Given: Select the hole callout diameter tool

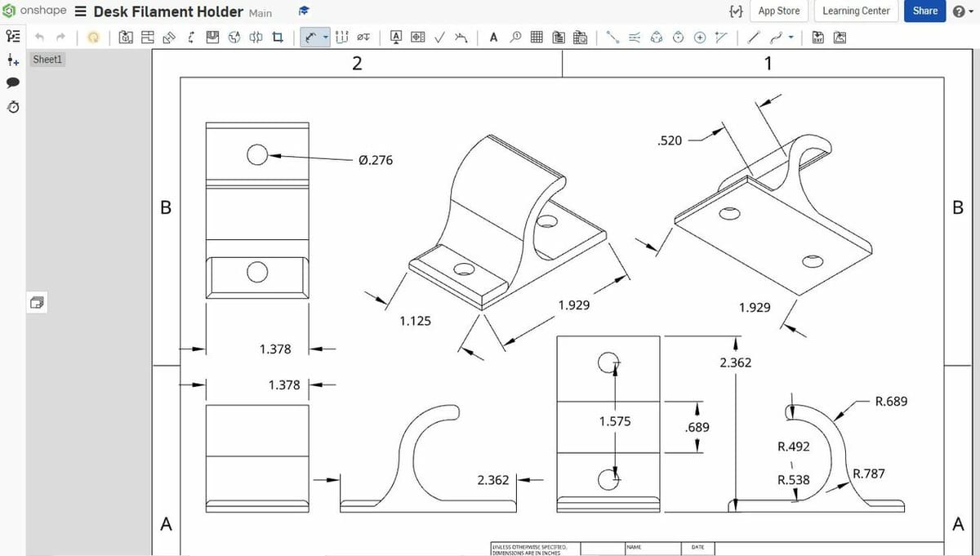Looking at the screenshot, I should (x=363, y=38).
